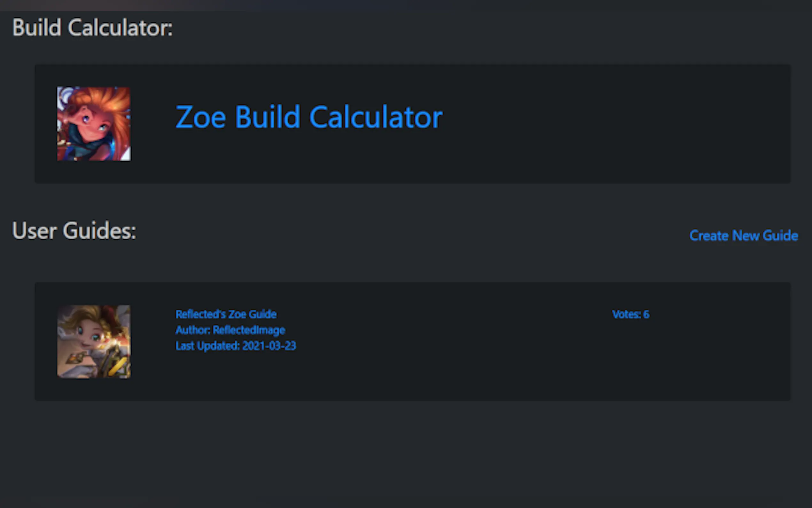The height and width of the screenshot is (508, 812).
Task: Open Reflected's Zoe Guide title link
Action: [x=226, y=314]
